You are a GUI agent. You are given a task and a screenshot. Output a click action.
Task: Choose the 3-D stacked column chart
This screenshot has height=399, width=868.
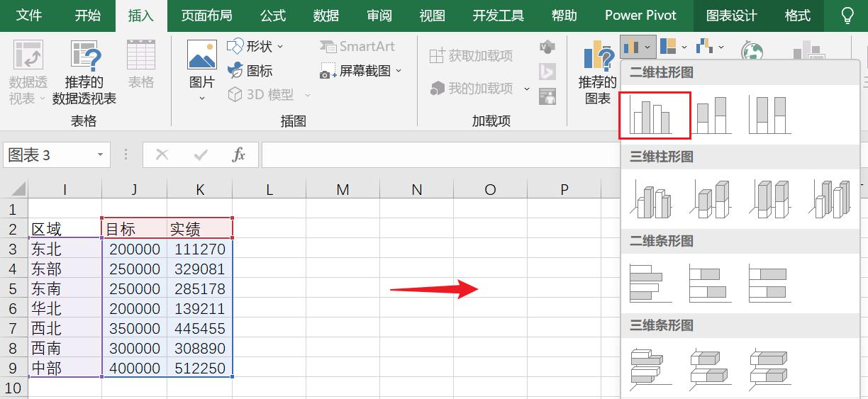pyautogui.click(x=711, y=200)
